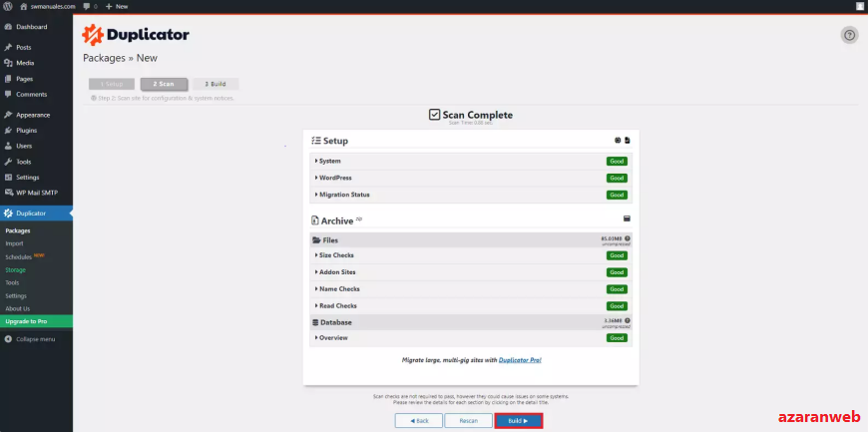Click the document icon in Setup header
The height and width of the screenshot is (432, 868).
coord(628,141)
